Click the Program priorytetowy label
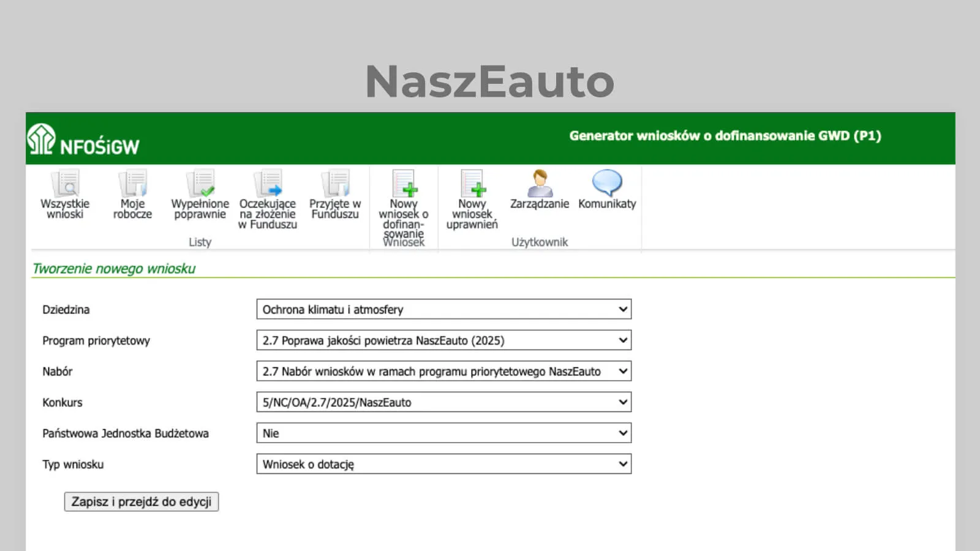This screenshot has height=551, width=980. (96, 341)
